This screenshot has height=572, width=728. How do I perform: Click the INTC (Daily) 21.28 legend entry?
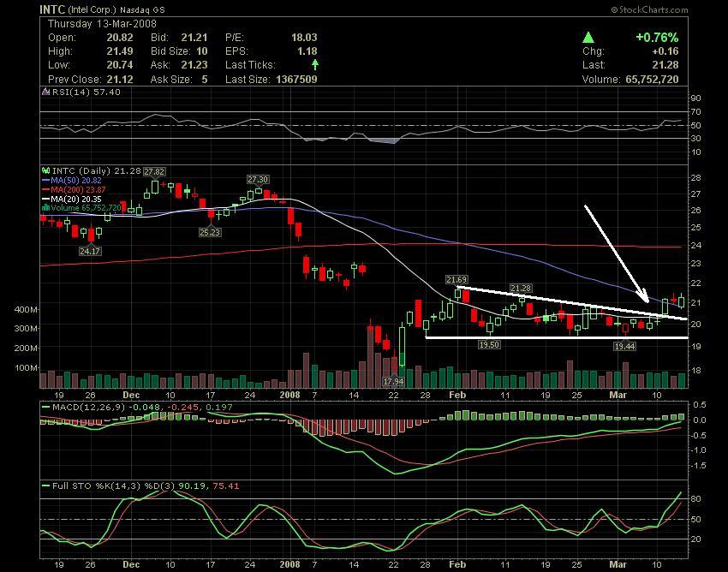[96, 171]
